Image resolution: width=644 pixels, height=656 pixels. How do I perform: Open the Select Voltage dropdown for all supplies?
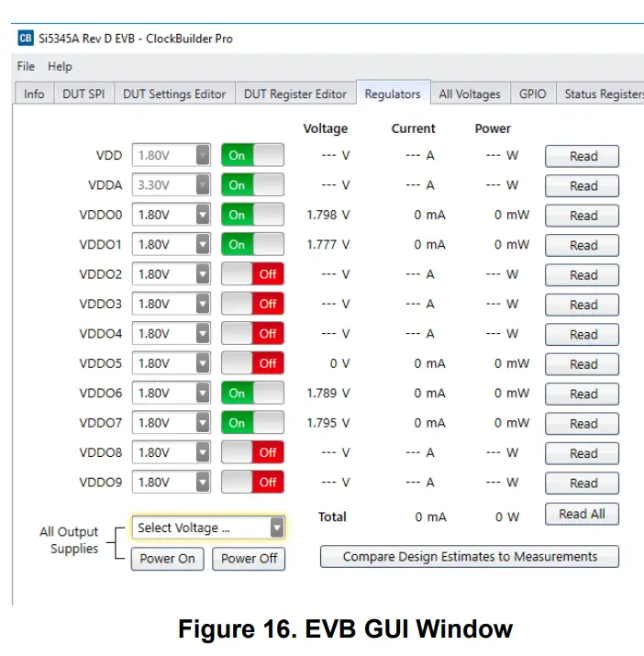coord(208,528)
